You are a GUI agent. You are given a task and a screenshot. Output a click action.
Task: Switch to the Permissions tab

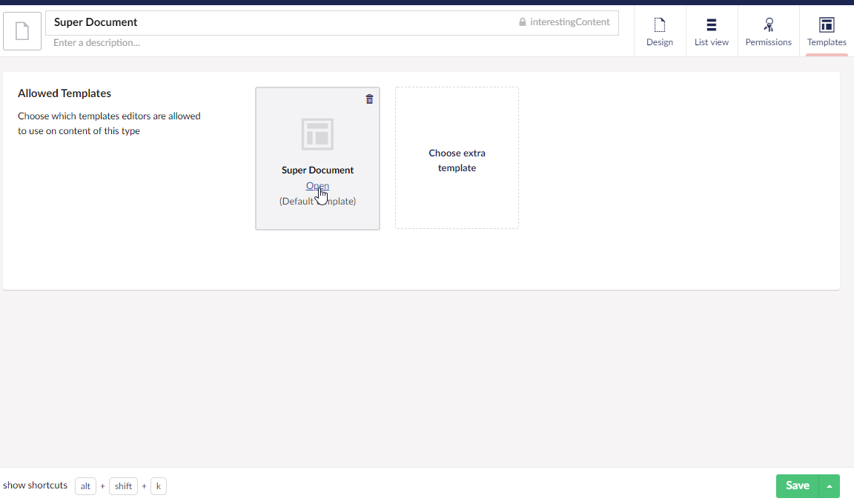[769, 33]
